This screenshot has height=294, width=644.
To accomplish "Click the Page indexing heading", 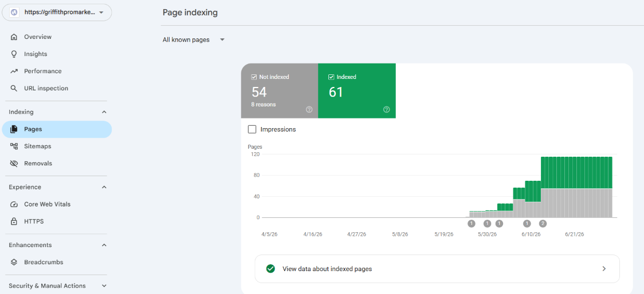I will click(x=190, y=13).
